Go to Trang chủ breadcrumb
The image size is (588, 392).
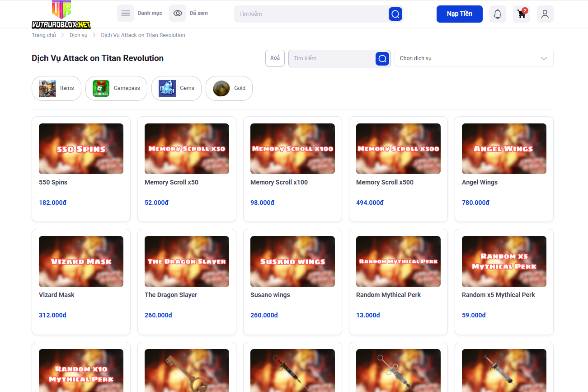(x=44, y=35)
